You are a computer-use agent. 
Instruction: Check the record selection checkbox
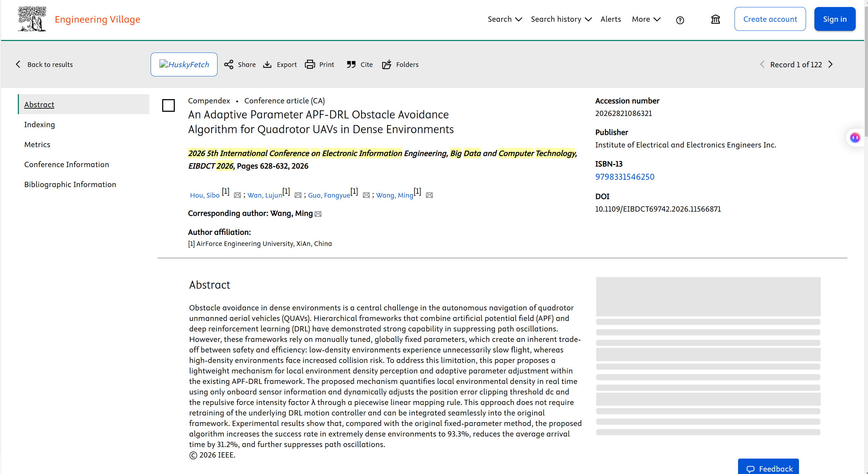(168, 105)
